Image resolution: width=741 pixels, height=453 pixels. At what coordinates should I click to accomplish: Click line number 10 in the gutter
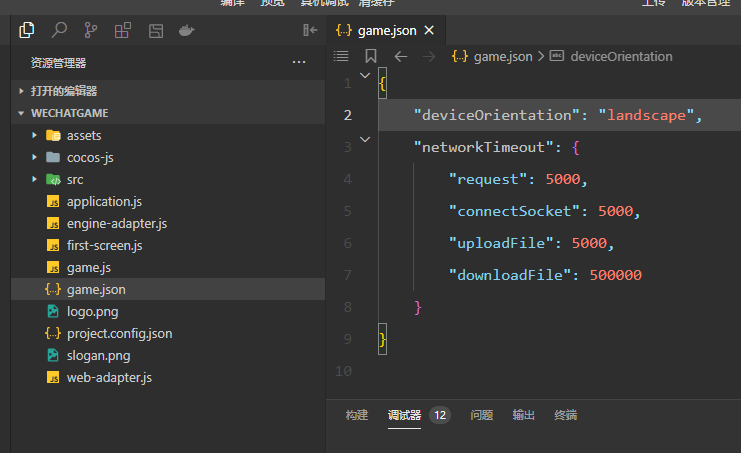coord(344,371)
